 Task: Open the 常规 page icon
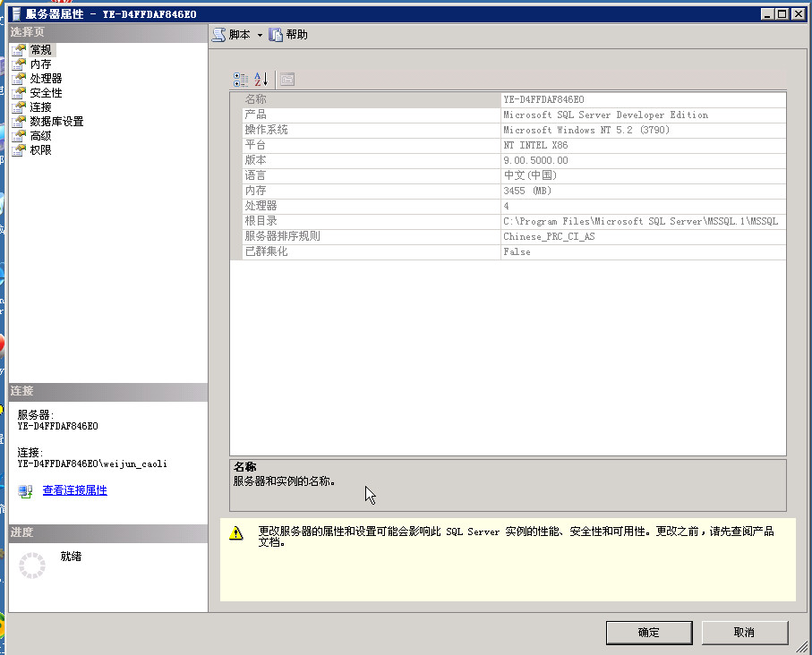(19, 50)
